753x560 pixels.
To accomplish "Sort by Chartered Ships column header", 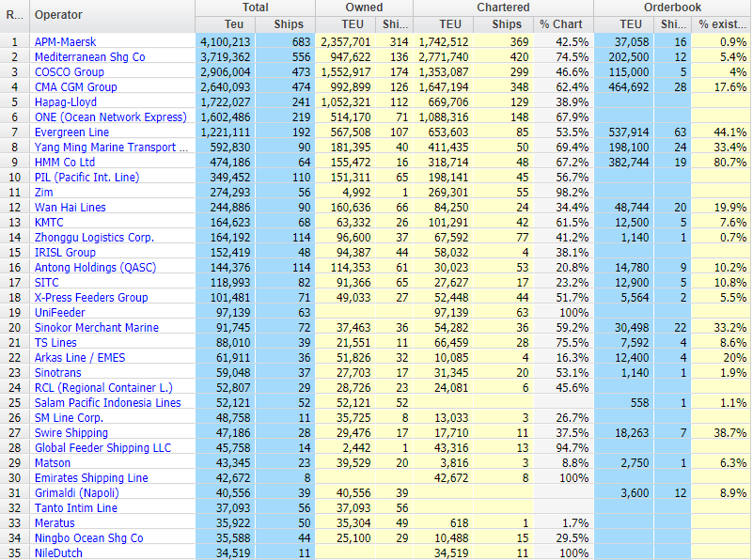I will pyautogui.click(x=503, y=24).
